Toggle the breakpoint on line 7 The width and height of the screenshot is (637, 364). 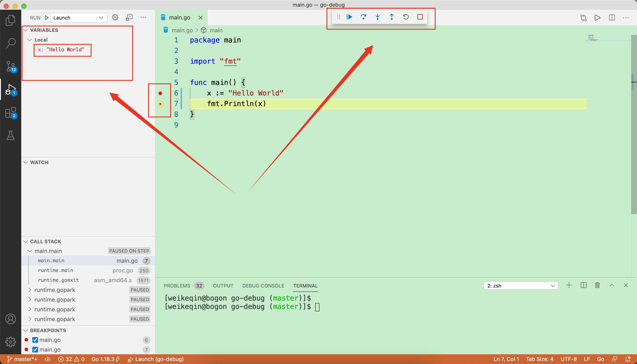click(160, 104)
